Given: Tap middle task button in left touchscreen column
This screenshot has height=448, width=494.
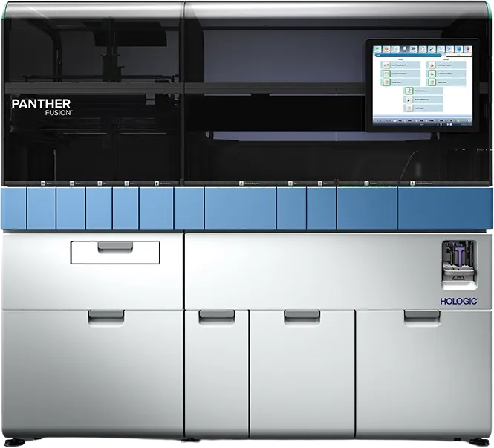Looking at the screenshot, I should [x=400, y=74].
